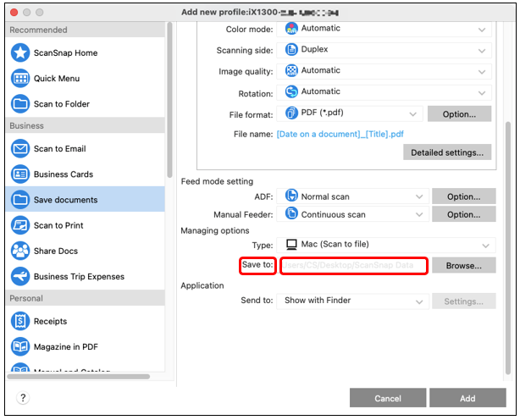Click the Duplex scanning side icon
This screenshot has width=520, height=420.
(x=291, y=49)
